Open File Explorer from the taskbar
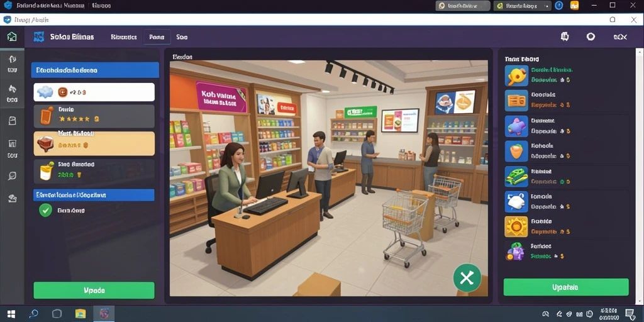The width and height of the screenshot is (644, 322). 80,314
